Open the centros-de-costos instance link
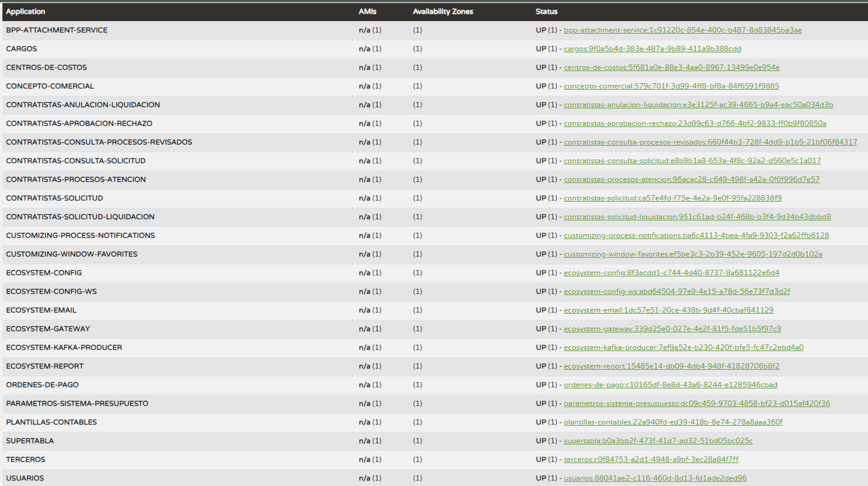Viewport: 868px width, 486px height. click(671, 67)
